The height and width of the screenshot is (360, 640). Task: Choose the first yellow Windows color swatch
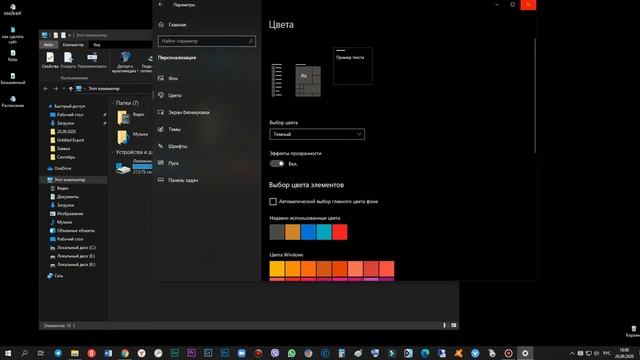click(x=277, y=269)
